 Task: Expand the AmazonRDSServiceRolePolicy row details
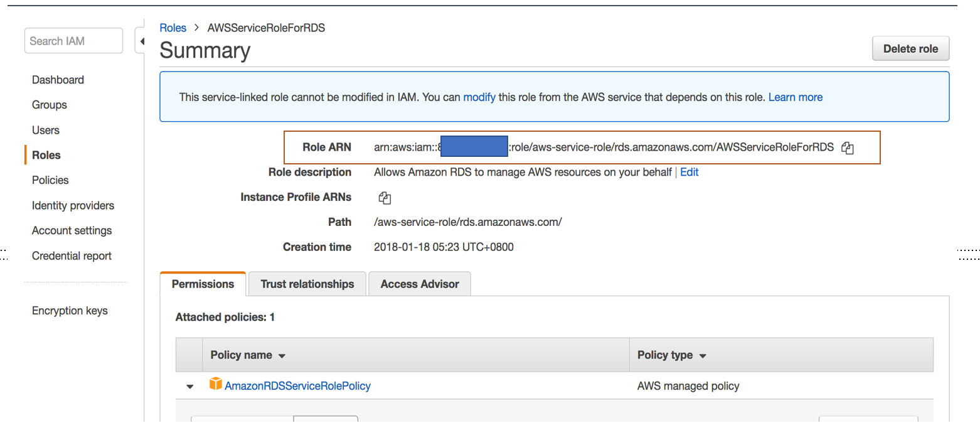tap(190, 387)
